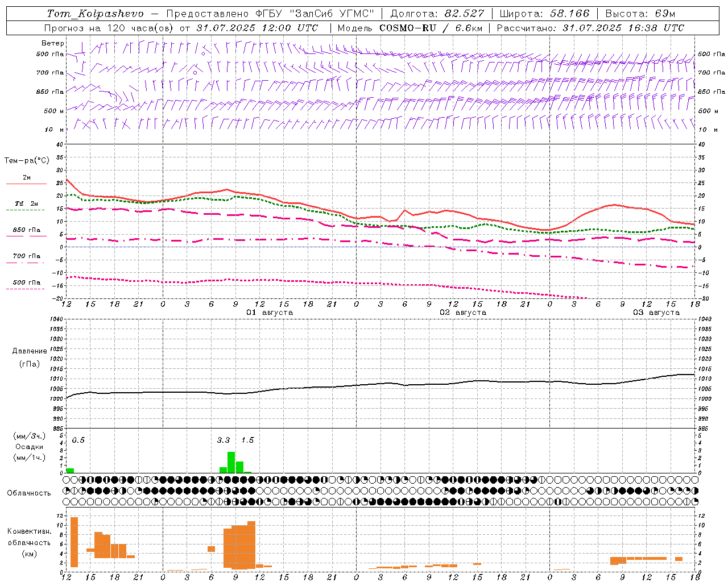
Task: Click the forecast start time 31.07.2025 12:00 UTC
Action: (x=257, y=28)
